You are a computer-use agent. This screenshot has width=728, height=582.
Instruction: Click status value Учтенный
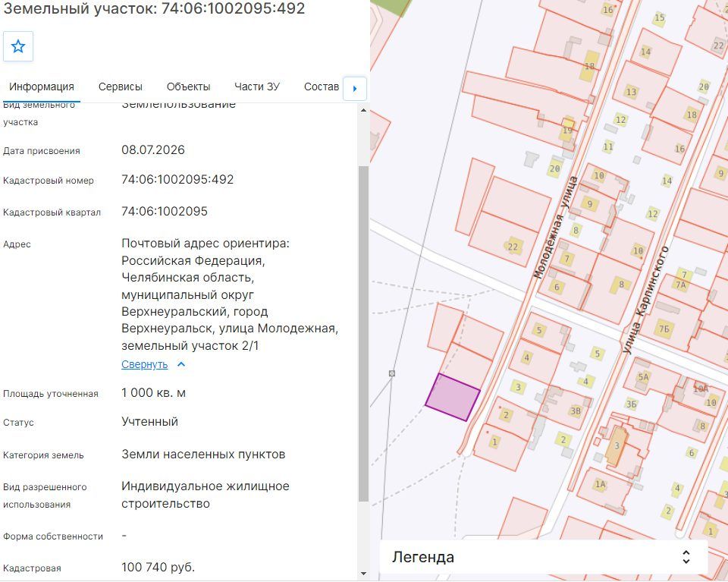[x=149, y=422]
